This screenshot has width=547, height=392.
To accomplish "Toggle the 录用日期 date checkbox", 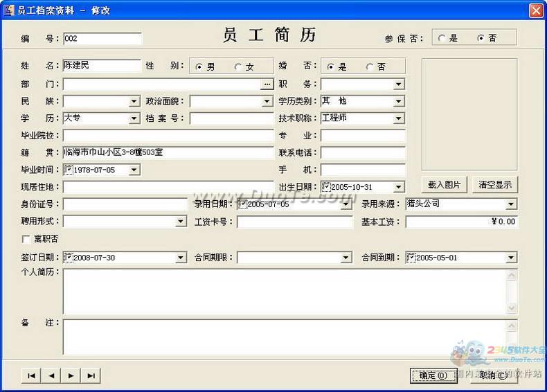I will [242, 204].
